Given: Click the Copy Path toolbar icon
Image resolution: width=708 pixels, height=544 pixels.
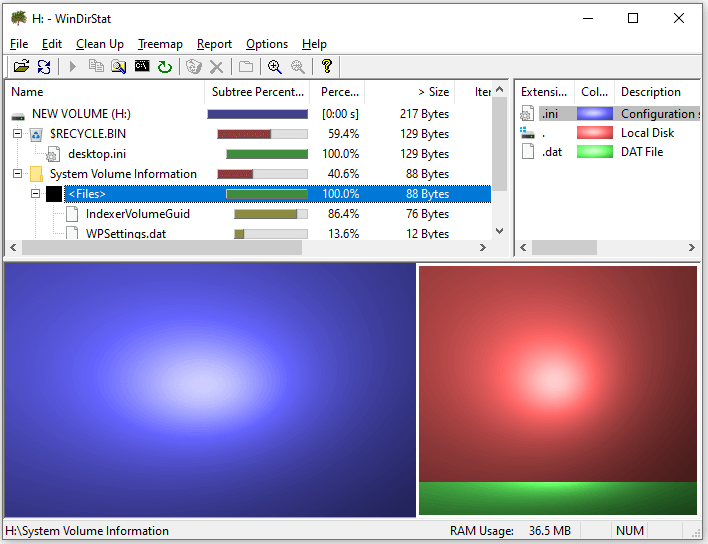Looking at the screenshot, I should (96, 66).
